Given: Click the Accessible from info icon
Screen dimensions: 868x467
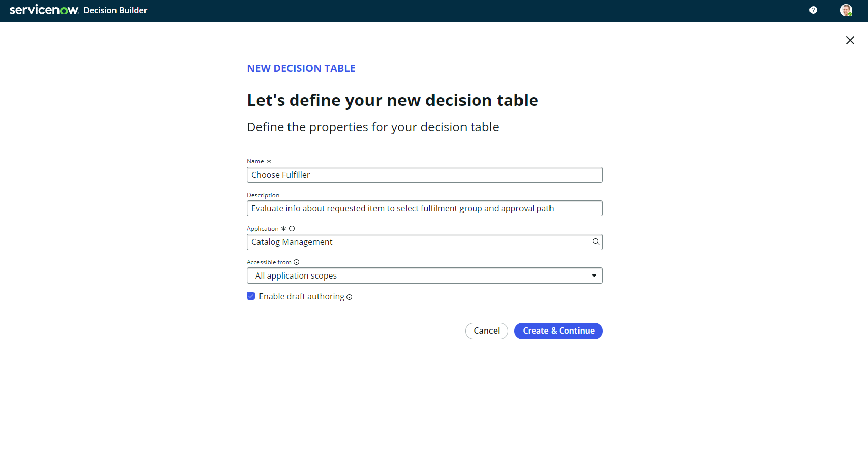Looking at the screenshot, I should tap(296, 262).
